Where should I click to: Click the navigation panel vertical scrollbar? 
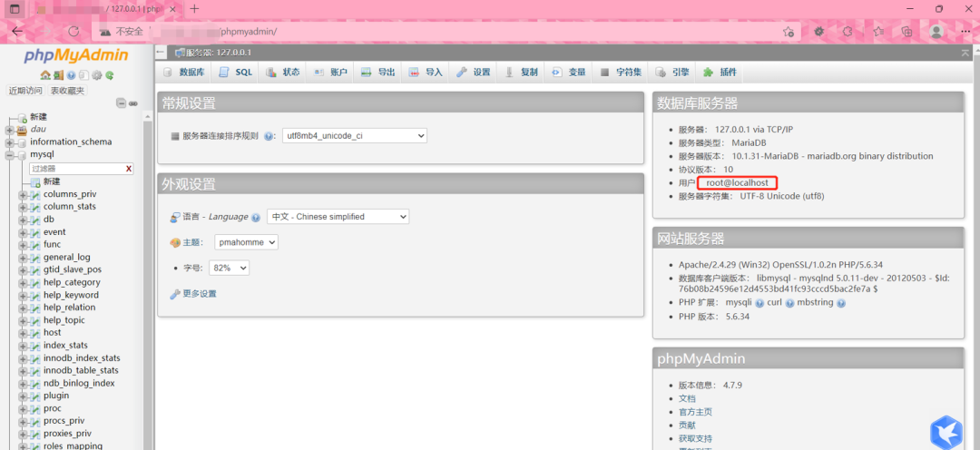(x=148, y=281)
